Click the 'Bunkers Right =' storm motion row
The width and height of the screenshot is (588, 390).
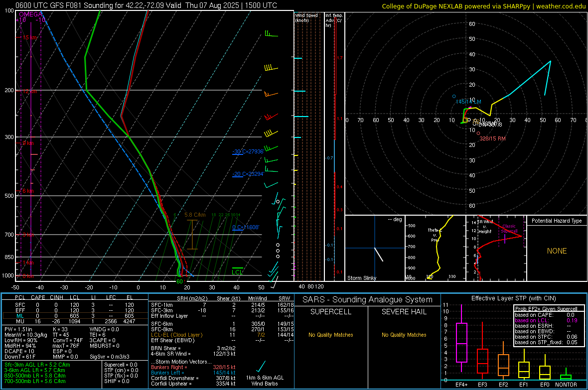(193, 367)
